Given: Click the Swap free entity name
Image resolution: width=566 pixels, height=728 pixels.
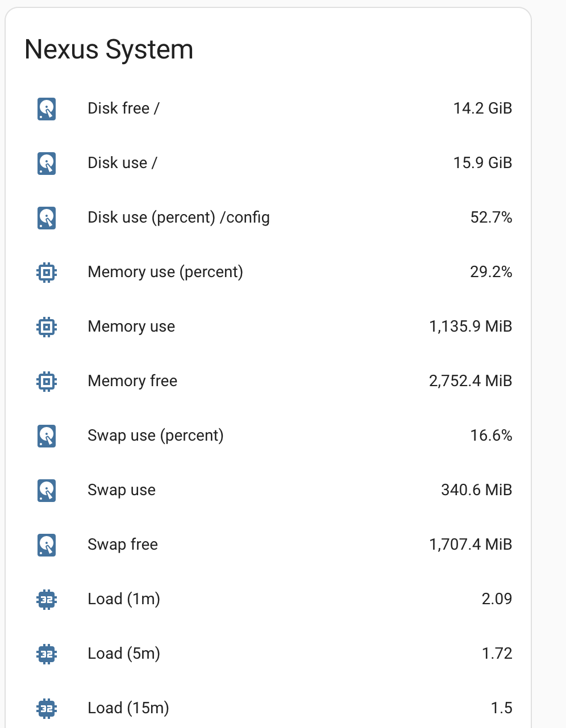Looking at the screenshot, I should pos(123,545).
